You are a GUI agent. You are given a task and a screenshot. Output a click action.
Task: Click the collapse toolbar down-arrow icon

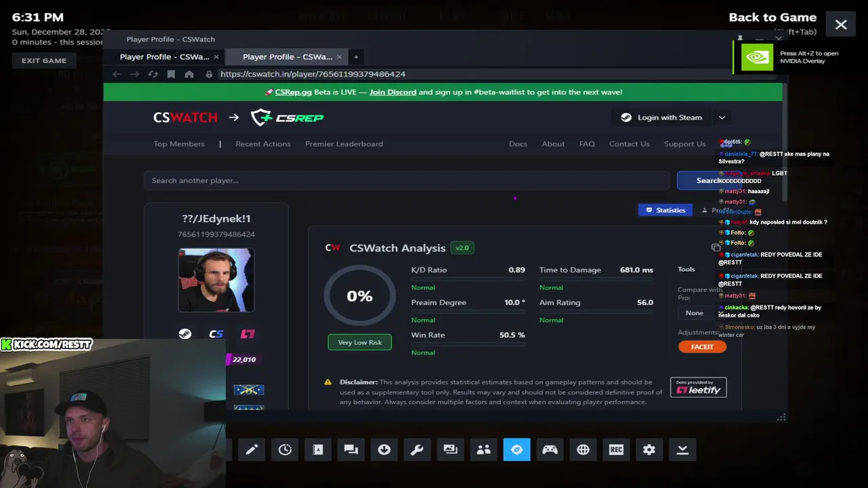[682, 449]
